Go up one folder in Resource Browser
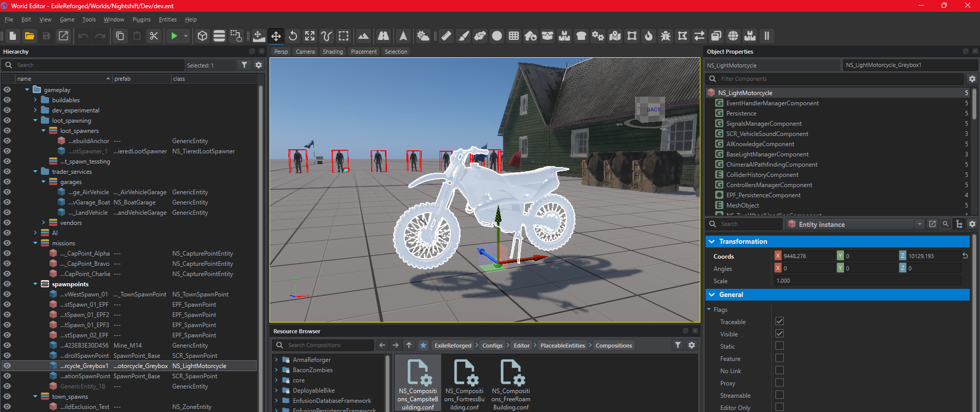980x412 pixels. pyautogui.click(x=409, y=345)
